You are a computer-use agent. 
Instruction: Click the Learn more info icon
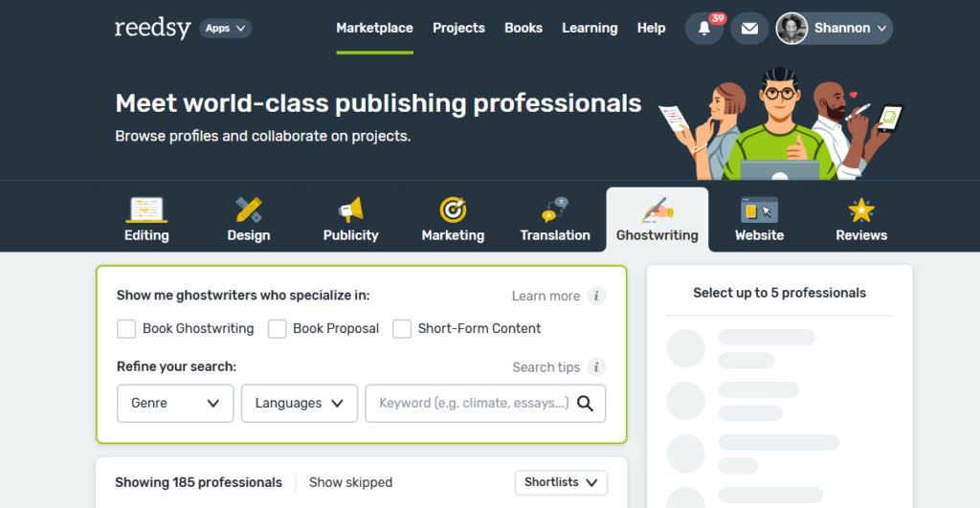click(596, 296)
